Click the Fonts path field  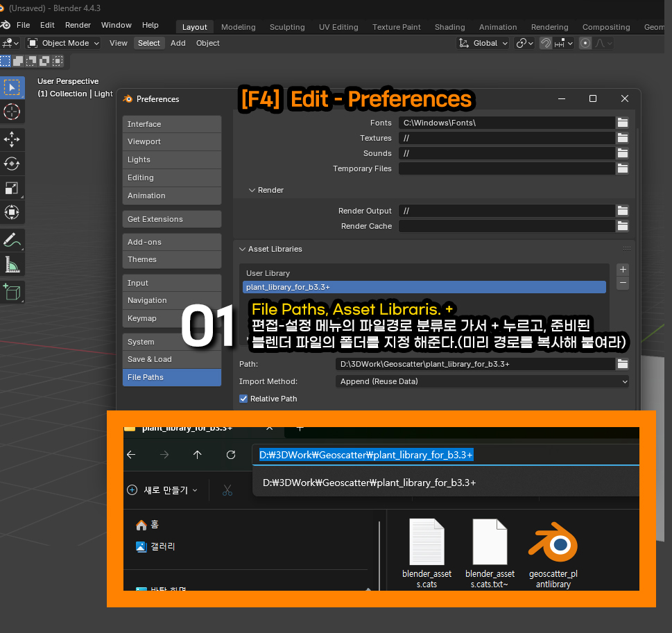pyautogui.click(x=507, y=123)
